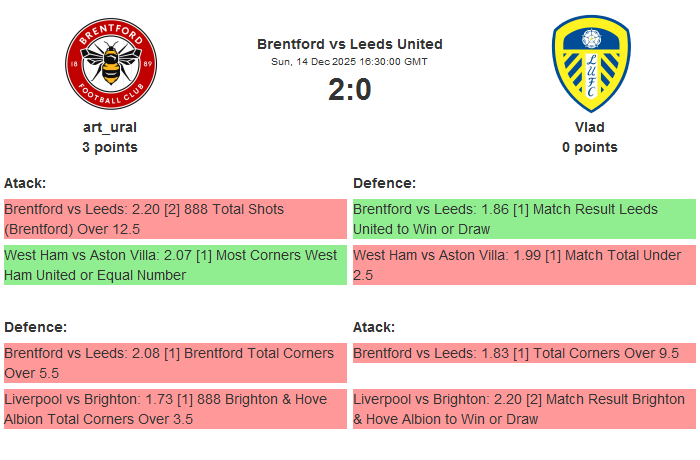Click Brighton to Win or Draw bet
Image resolution: width=700 pixels, height=460 pixels.
(524, 409)
